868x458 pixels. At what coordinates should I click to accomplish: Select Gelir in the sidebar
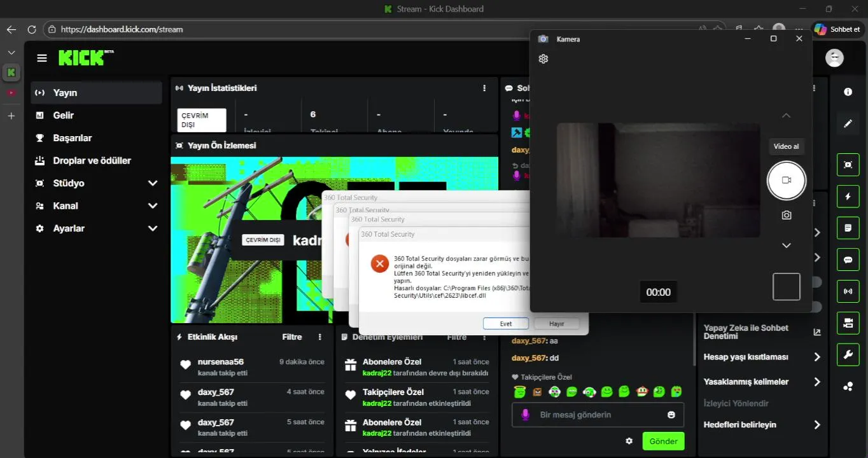pos(96,115)
